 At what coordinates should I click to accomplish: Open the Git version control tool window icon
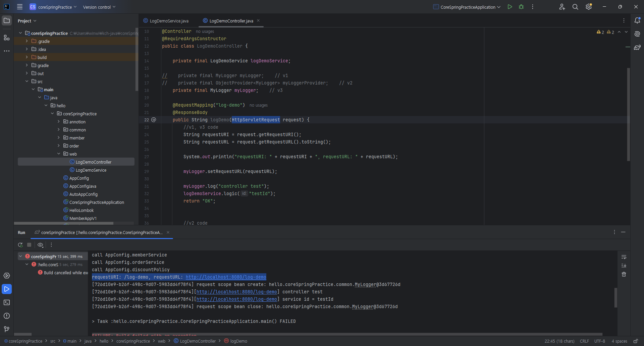coord(7,329)
